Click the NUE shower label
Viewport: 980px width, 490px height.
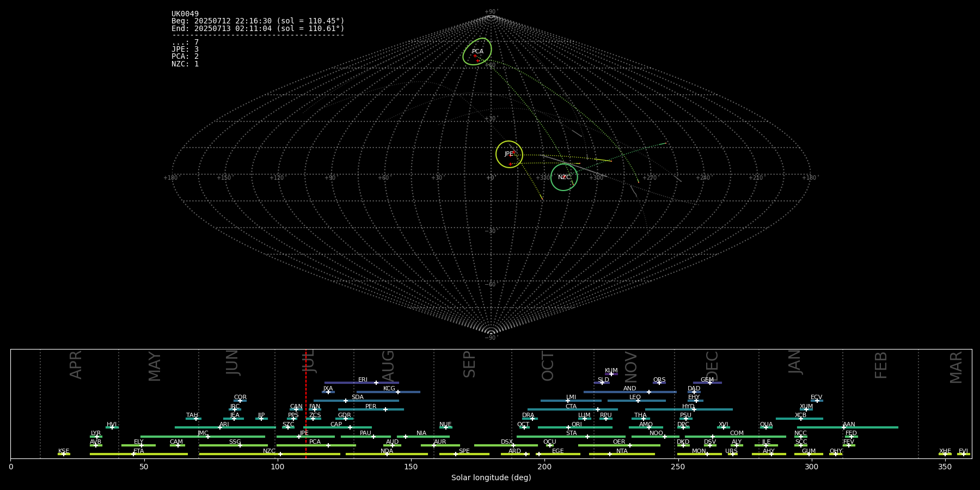click(445, 424)
